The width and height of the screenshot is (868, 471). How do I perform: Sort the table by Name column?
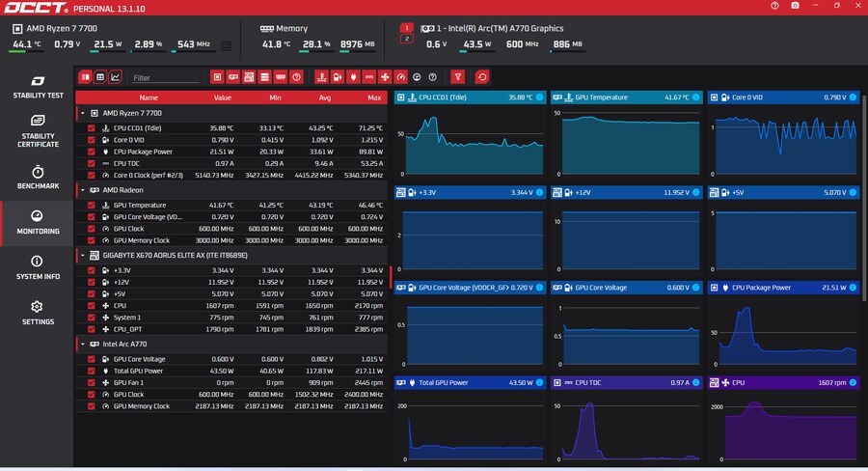coord(149,97)
